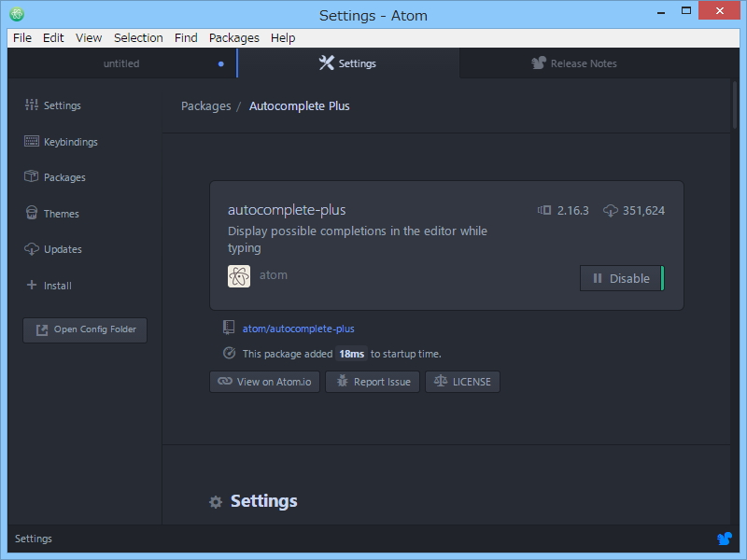Click the Settings section heading
Viewport: 747px width, 560px height.
pyautogui.click(x=264, y=501)
